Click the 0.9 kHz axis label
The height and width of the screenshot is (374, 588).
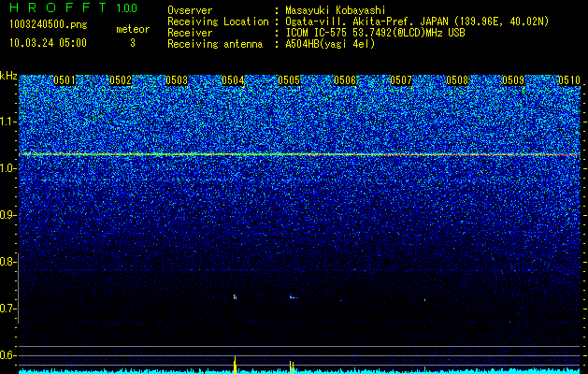click(x=7, y=215)
